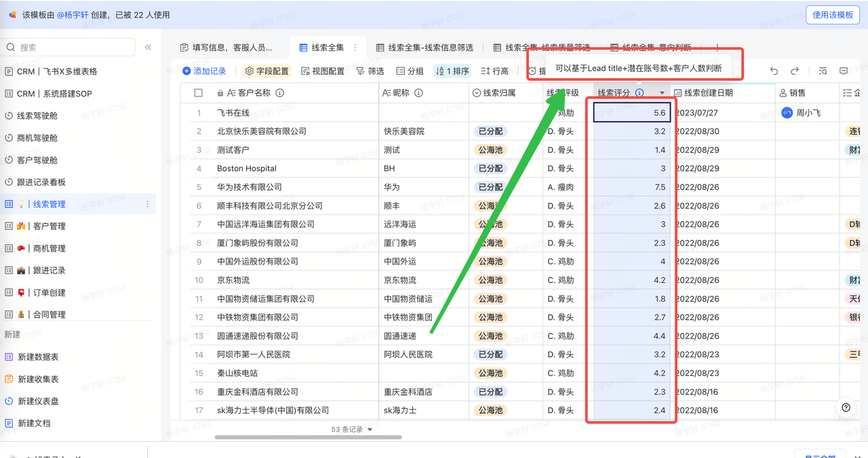Expand the 线索评分 column dropdown arrow
The width and height of the screenshot is (868, 458).
point(662,93)
